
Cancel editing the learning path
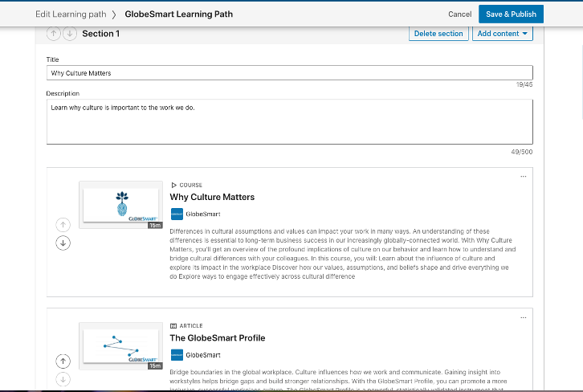point(459,14)
